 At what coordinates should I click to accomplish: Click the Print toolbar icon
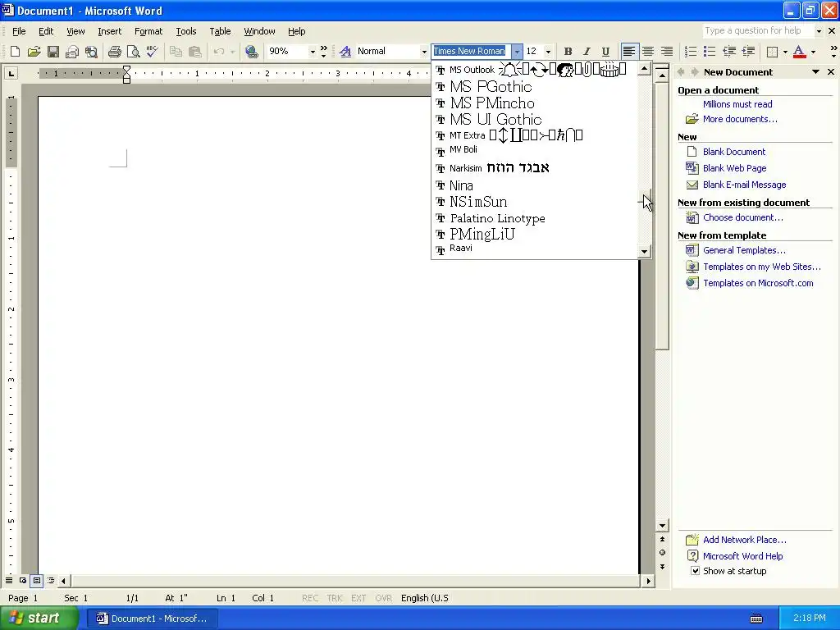tap(114, 52)
